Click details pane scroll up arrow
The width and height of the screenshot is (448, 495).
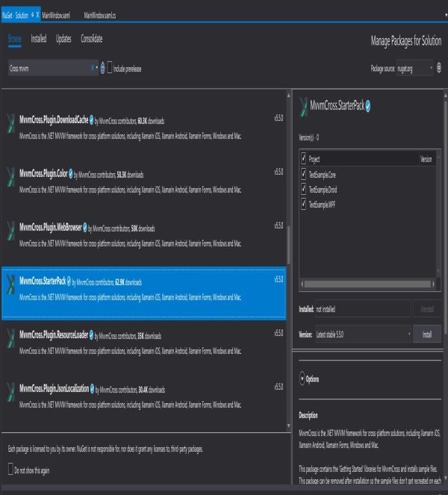pos(446,94)
